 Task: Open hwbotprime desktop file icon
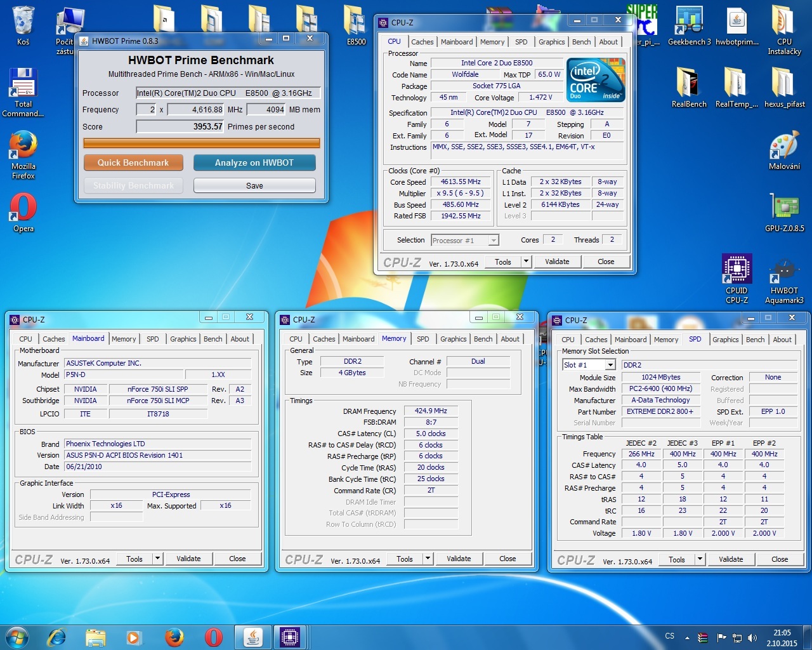tap(737, 25)
